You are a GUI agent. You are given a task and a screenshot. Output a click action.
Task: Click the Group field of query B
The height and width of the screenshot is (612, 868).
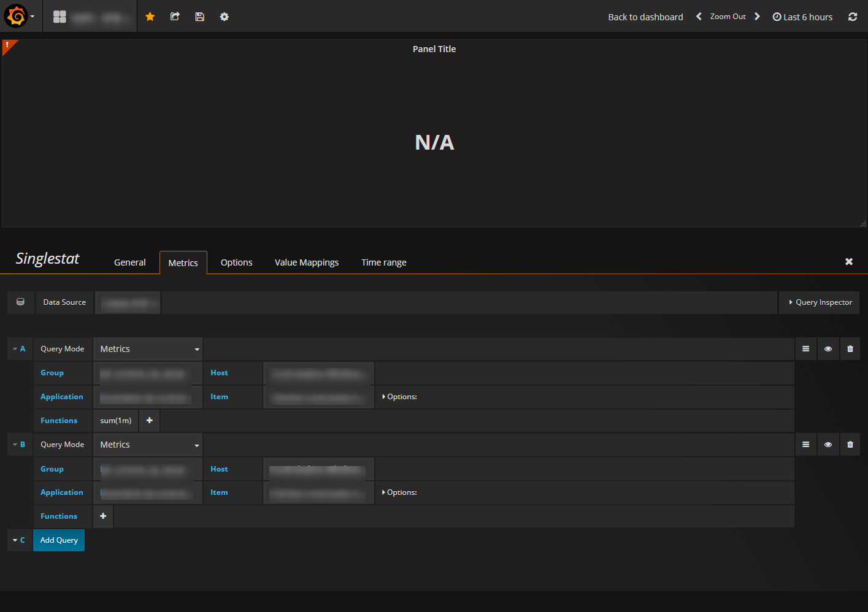(x=148, y=469)
